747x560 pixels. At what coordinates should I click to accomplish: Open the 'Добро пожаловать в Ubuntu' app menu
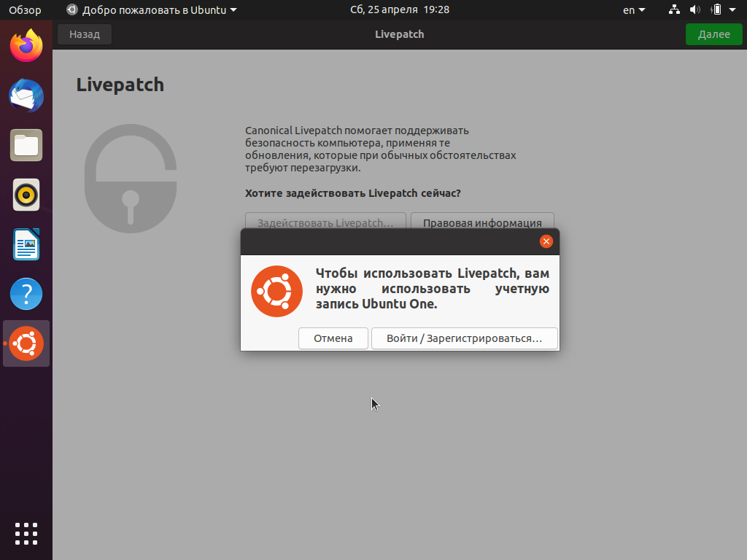[152, 10]
